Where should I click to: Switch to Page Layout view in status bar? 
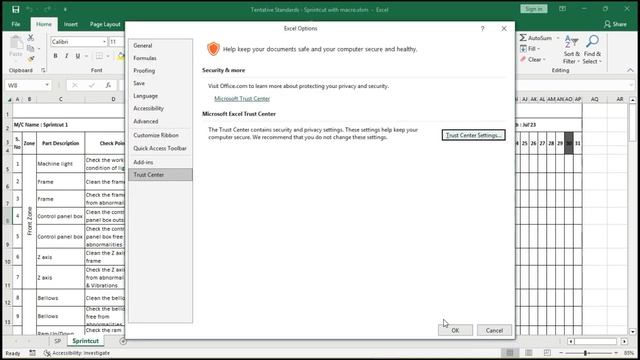(529, 353)
